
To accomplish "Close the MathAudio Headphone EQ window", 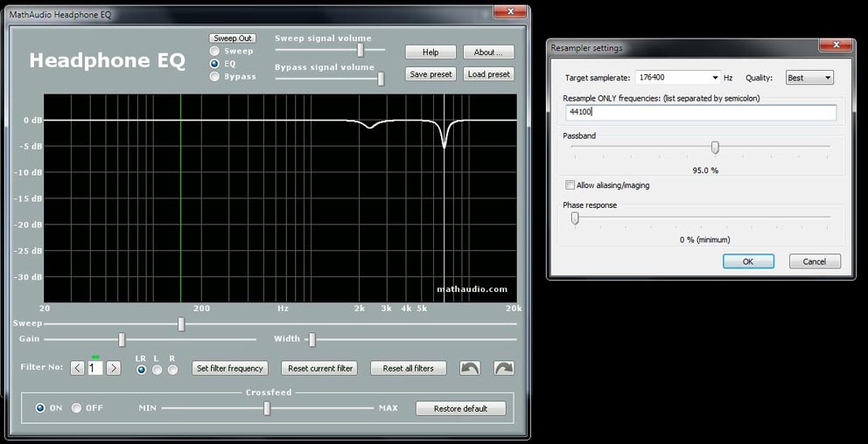I will click(508, 12).
